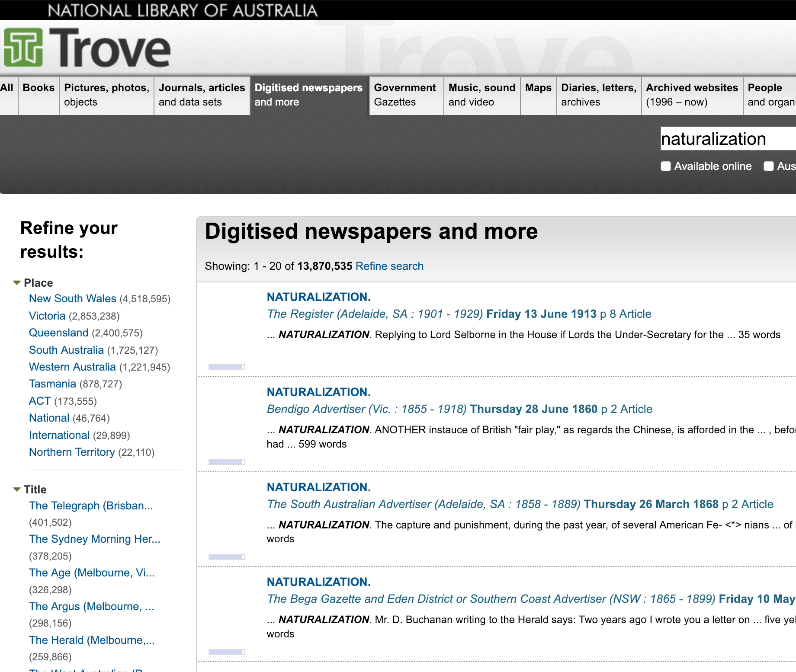Image resolution: width=796 pixels, height=672 pixels.
Task: Open NATURALIZATION article from Bendigo Advertiser
Action: coord(318,392)
